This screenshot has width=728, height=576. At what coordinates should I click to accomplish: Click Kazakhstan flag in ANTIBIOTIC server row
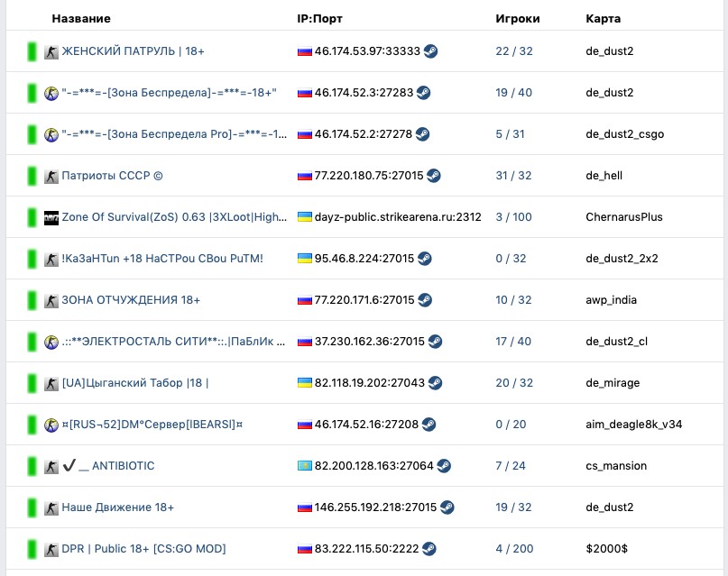[x=305, y=466]
